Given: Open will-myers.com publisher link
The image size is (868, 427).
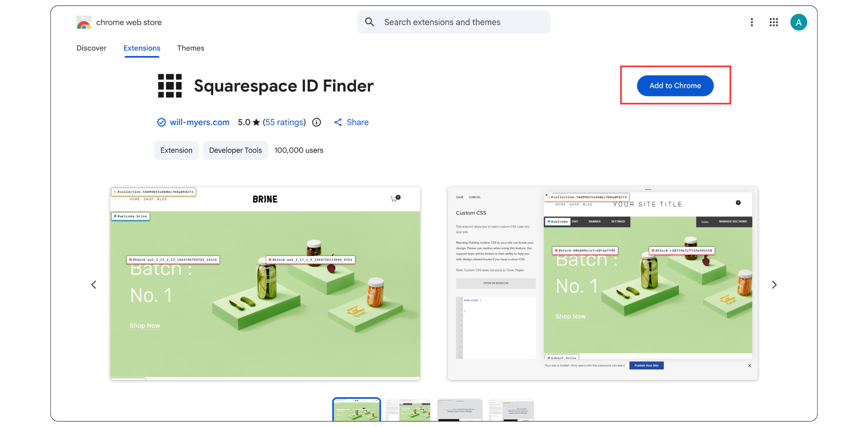Looking at the screenshot, I should (x=199, y=122).
